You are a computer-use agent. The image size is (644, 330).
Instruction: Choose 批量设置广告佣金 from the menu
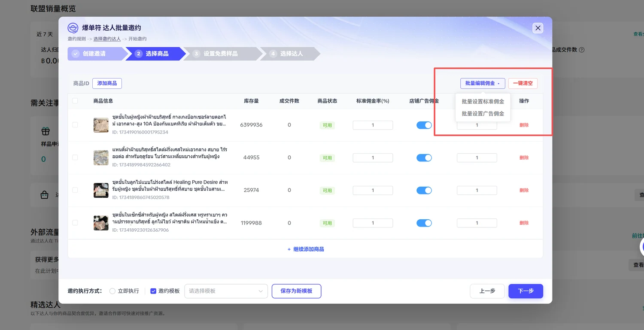pyautogui.click(x=483, y=114)
